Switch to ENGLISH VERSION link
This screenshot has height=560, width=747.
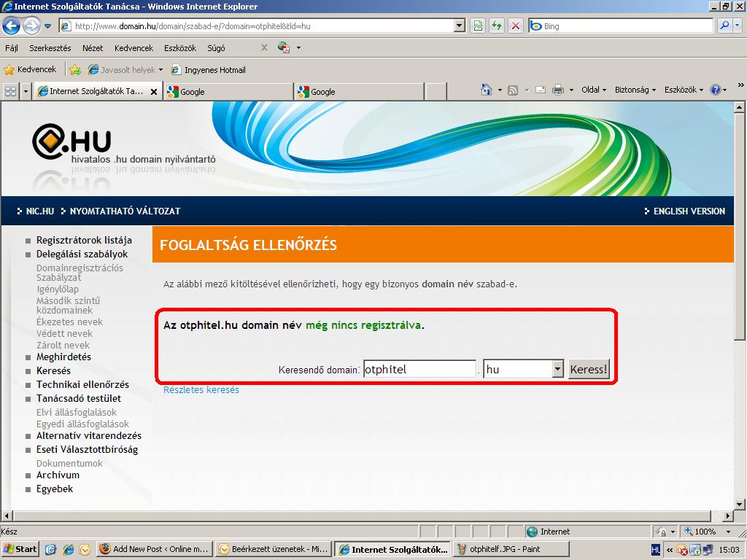pyautogui.click(x=689, y=211)
